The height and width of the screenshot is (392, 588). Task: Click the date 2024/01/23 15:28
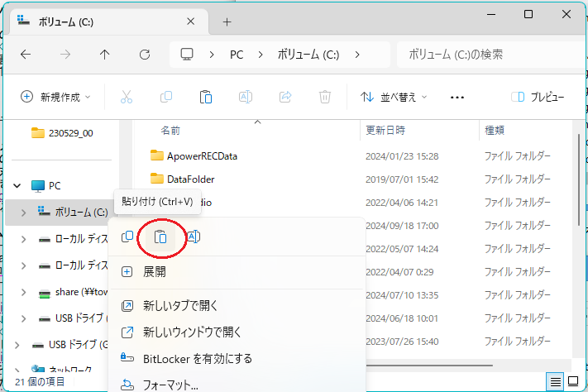402,156
